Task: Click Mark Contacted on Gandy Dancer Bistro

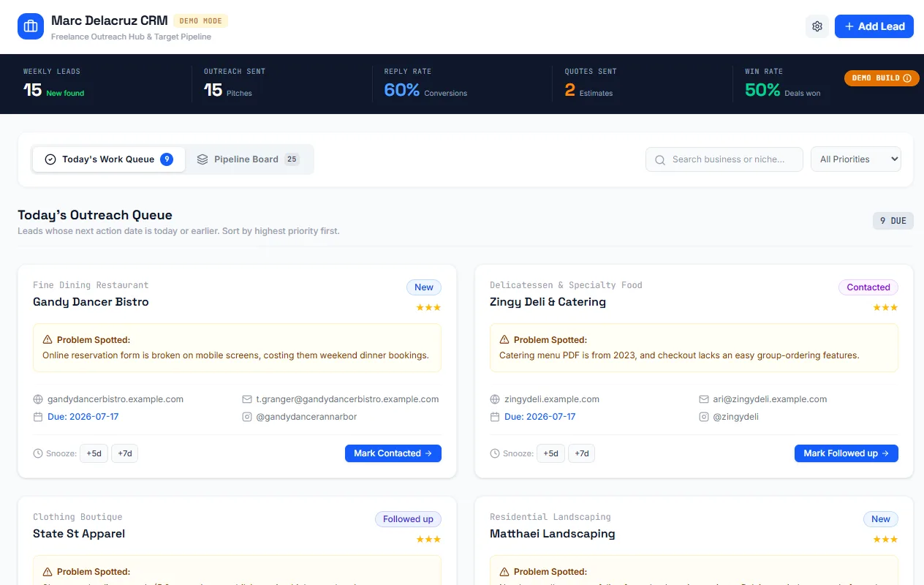Action: coord(393,453)
